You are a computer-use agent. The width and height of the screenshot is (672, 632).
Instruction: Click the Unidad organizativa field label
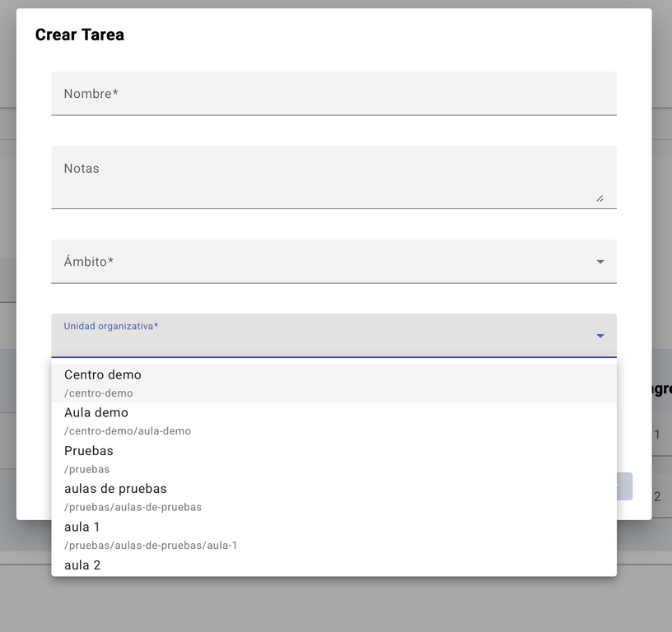[111, 326]
